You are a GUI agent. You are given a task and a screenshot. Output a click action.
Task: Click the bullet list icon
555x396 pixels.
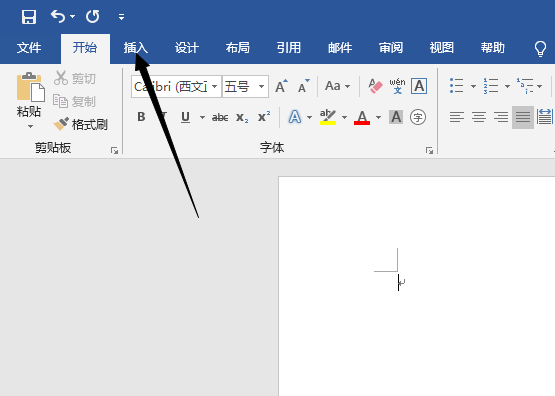coord(457,86)
